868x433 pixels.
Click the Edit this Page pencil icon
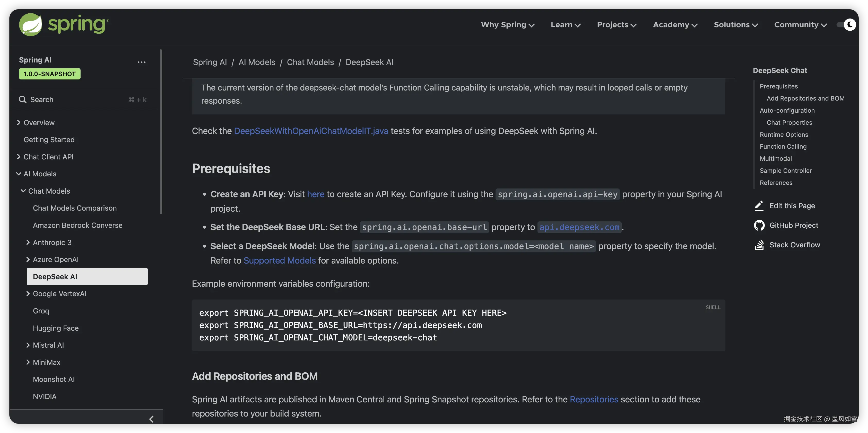tap(759, 206)
